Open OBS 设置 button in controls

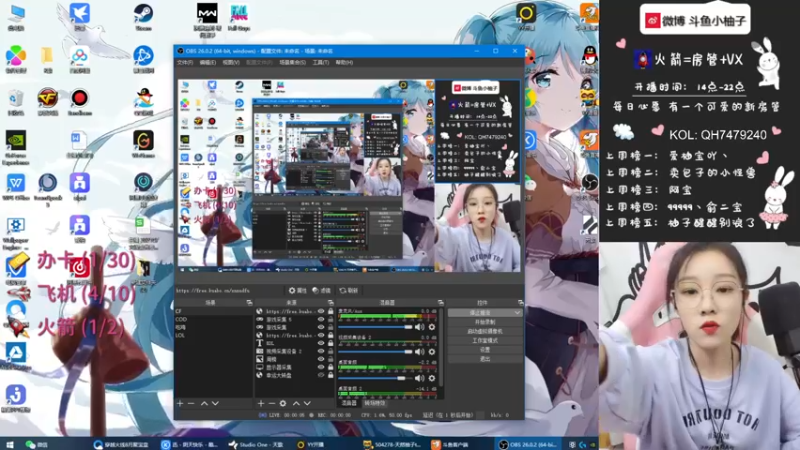pos(485,349)
